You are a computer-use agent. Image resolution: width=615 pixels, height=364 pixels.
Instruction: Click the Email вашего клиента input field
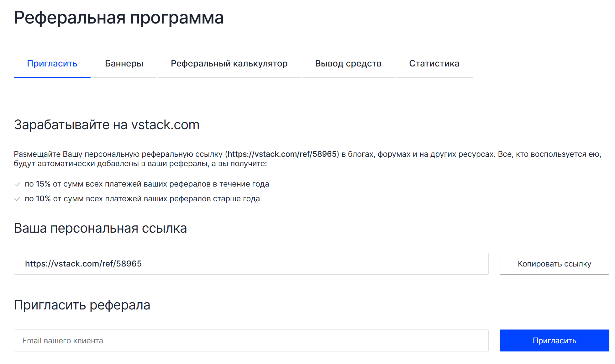pyautogui.click(x=251, y=340)
